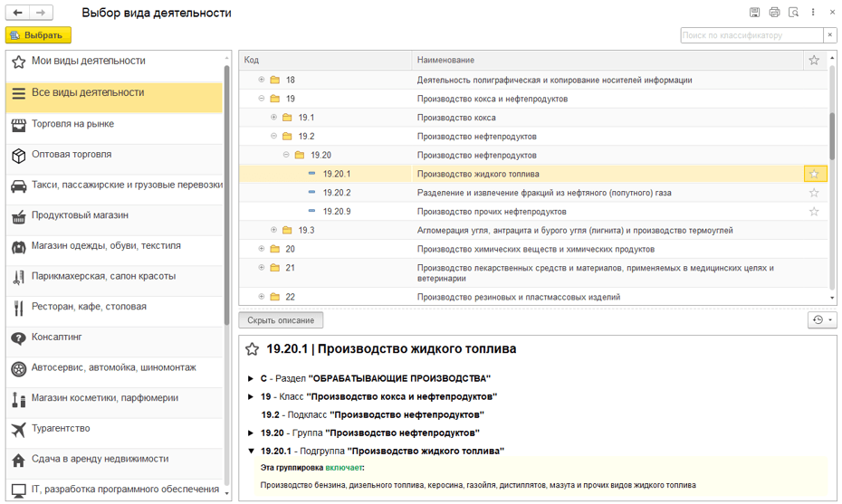Click the back navigation arrow
The image size is (842, 504).
point(18,13)
